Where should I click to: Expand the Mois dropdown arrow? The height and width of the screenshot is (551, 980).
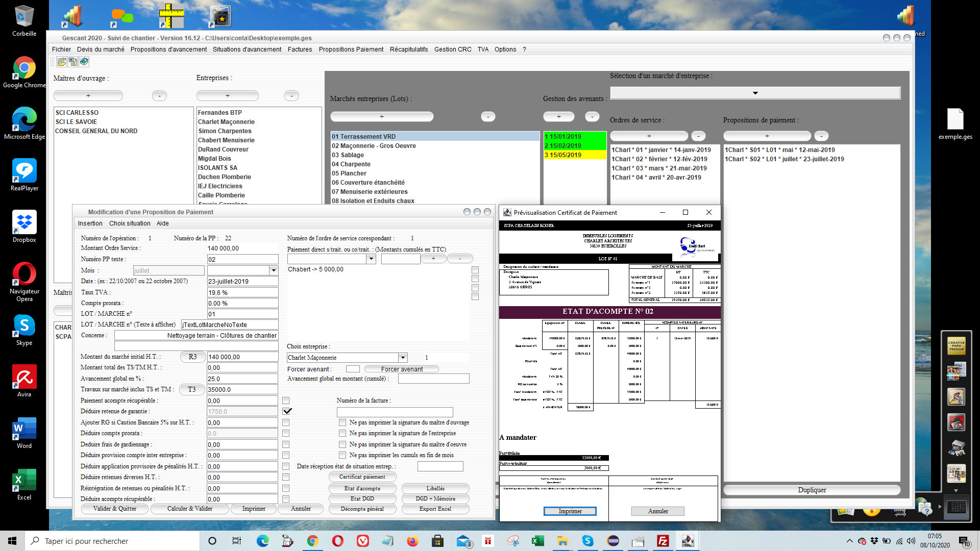[x=274, y=270]
